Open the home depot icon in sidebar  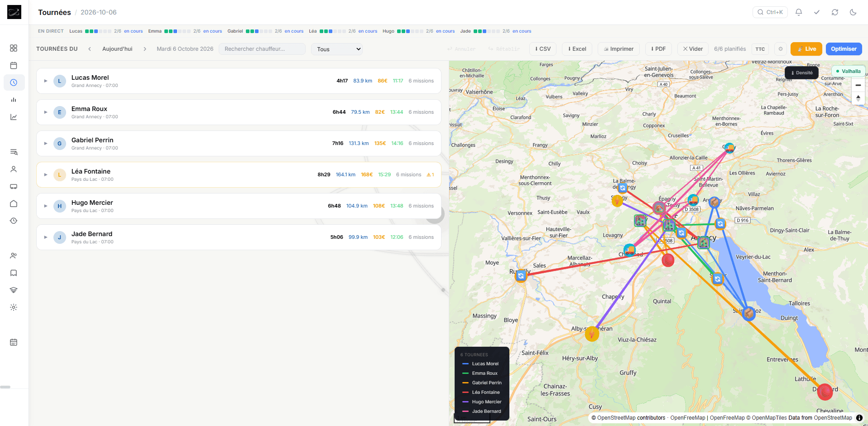pos(14,203)
